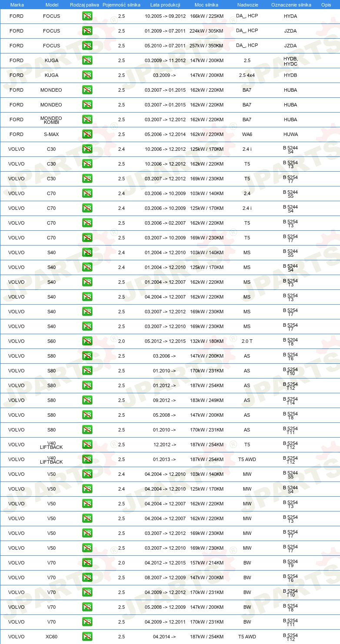Viewport: 340px width, 644px height.
Task: Click fuel icon for V40 Liftback from 12.2012
Action: point(87,445)
